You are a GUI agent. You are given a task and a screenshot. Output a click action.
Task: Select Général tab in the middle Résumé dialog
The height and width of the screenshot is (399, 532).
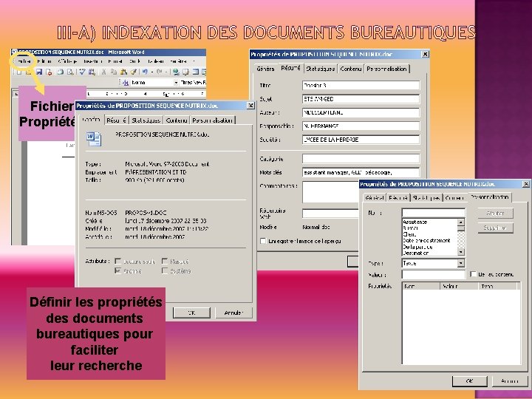(265, 69)
